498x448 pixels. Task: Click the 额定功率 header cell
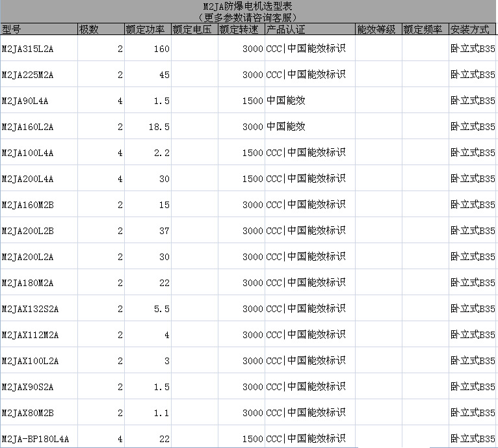147,30
